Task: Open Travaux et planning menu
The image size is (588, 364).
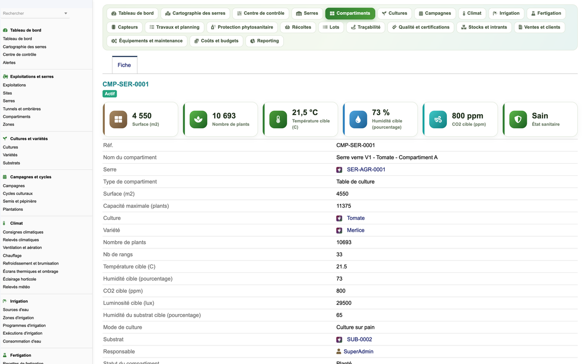Action: pyautogui.click(x=174, y=27)
